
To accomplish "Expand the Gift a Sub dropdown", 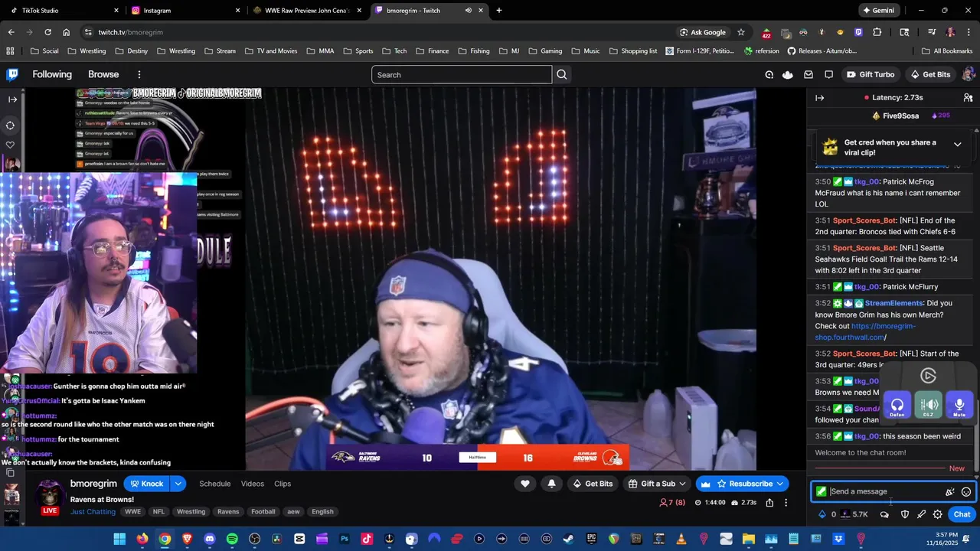I will (682, 484).
